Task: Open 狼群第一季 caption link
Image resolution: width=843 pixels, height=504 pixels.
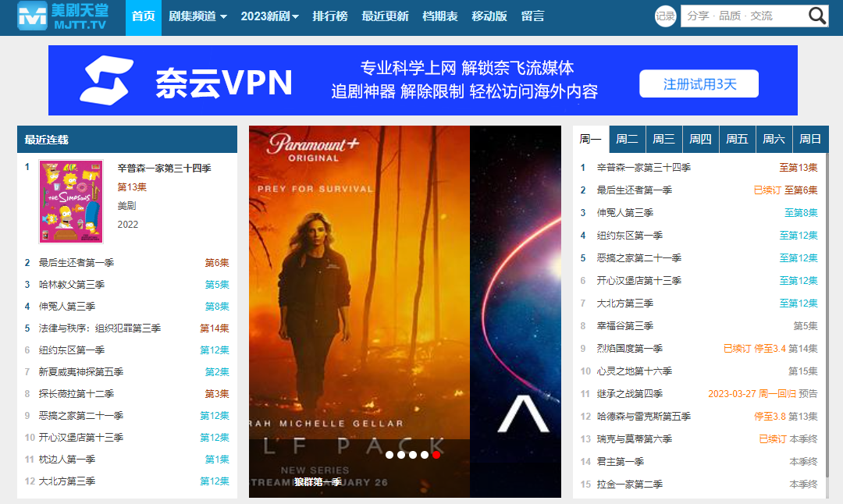Action: pos(318,482)
